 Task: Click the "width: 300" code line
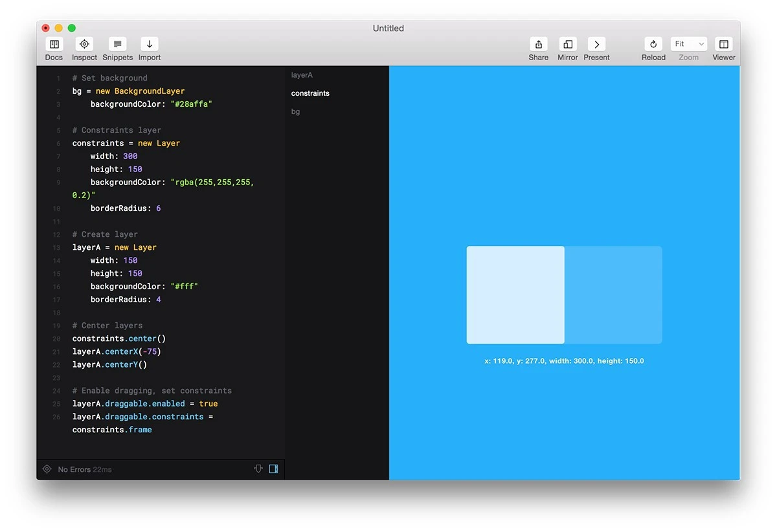coord(114,156)
